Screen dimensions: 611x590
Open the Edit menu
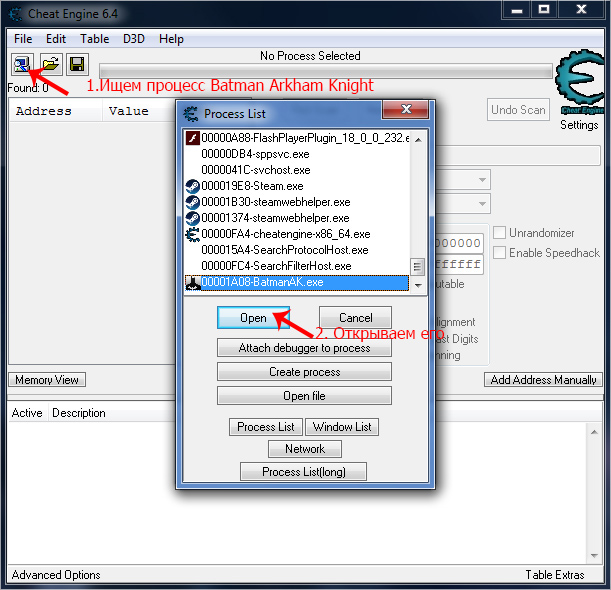56,39
